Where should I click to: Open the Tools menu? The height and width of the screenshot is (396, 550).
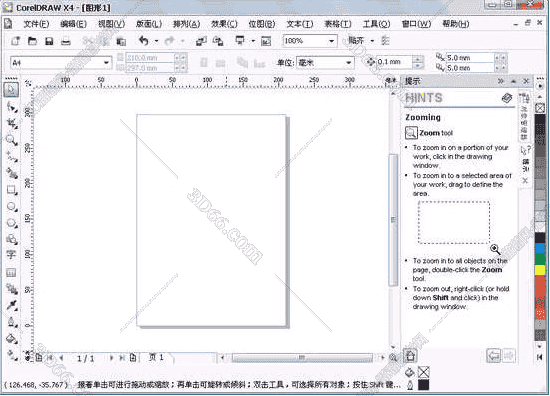pos(376,24)
